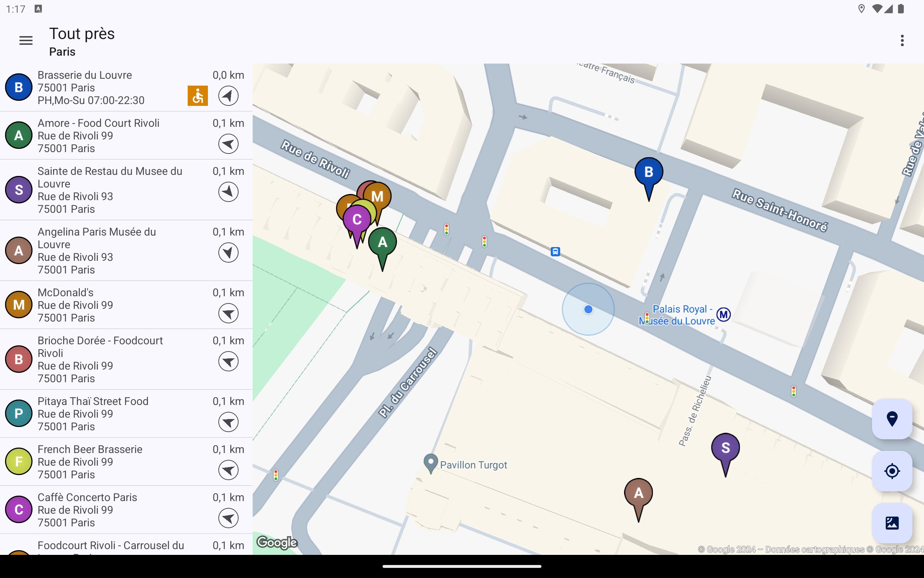The width and height of the screenshot is (924, 578).
Task: Tap direction arrow for Sainte de Restau du Musee
Action: click(228, 192)
